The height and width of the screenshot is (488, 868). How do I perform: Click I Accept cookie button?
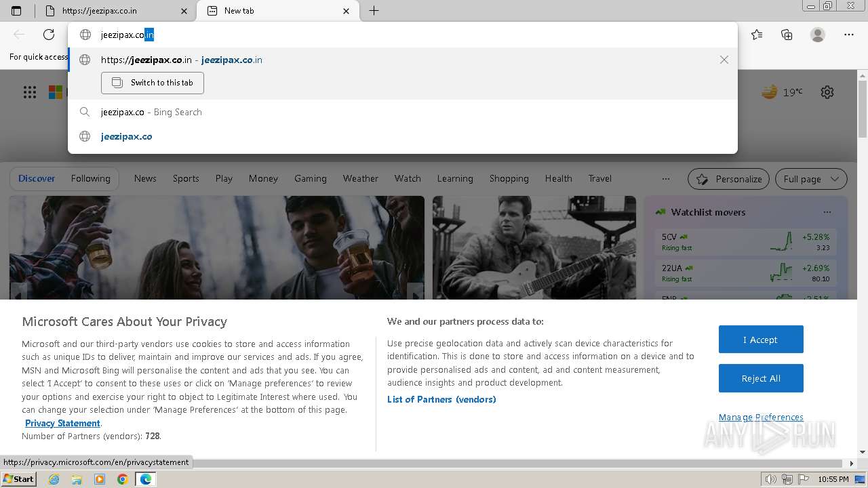761,340
